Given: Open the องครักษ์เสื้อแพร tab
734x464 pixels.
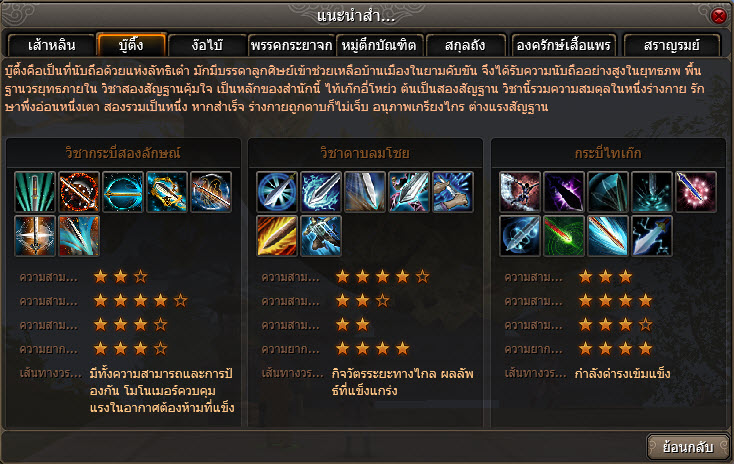Looking at the screenshot, I should point(563,45).
